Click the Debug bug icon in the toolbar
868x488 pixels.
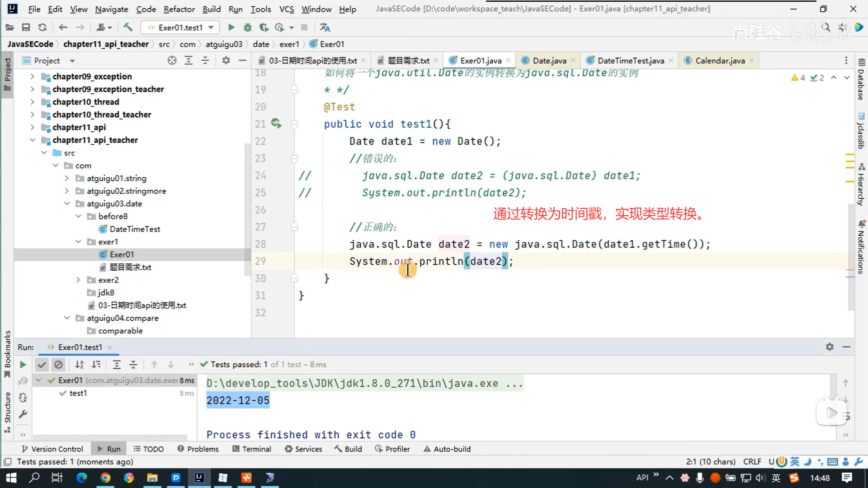point(247,28)
